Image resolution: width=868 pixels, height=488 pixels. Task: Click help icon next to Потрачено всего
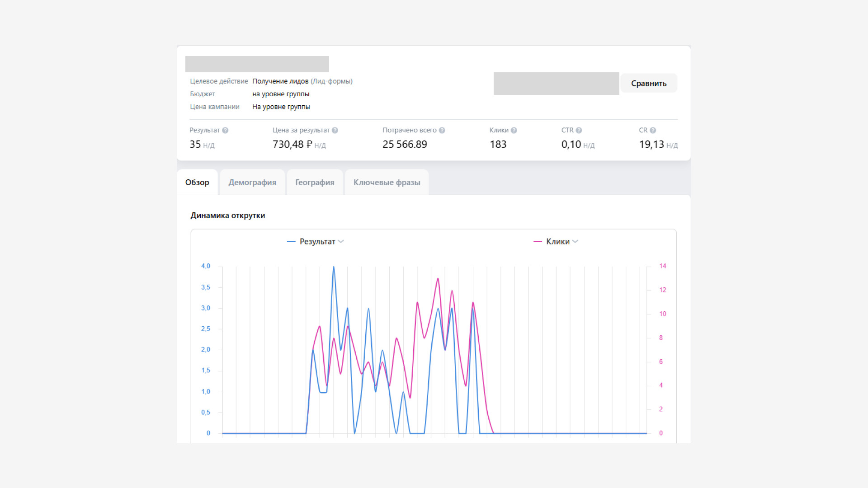(x=442, y=131)
